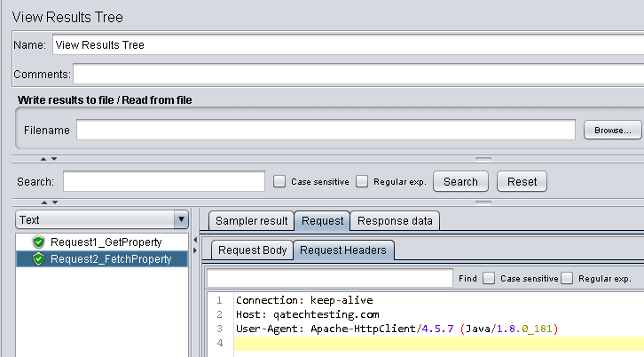The height and width of the screenshot is (357, 644).
Task: Click the green shield icon beside Request1_GetProperty
Action: (39, 242)
